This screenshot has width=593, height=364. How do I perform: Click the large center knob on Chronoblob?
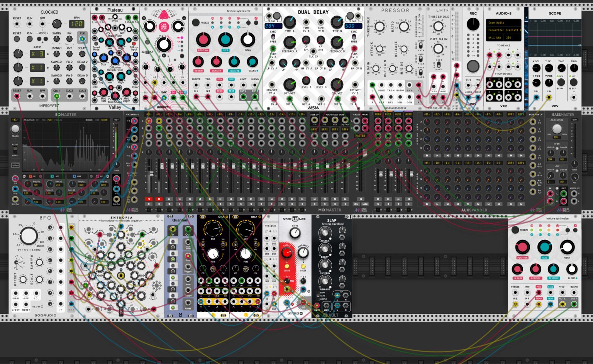(164, 44)
